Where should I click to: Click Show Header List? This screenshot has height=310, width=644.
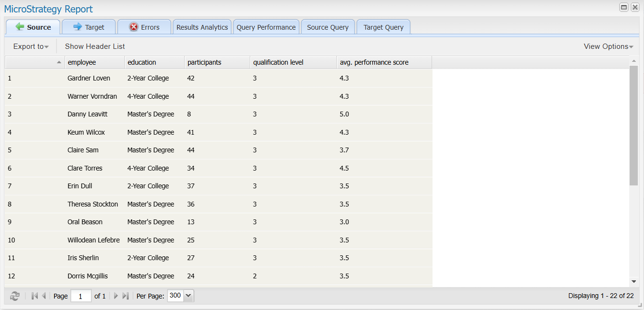click(94, 46)
